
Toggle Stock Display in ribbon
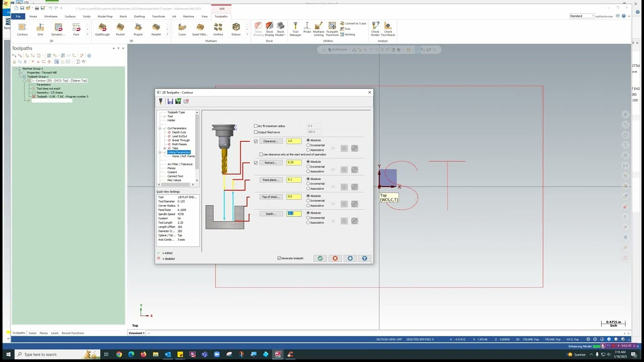point(270,29)
